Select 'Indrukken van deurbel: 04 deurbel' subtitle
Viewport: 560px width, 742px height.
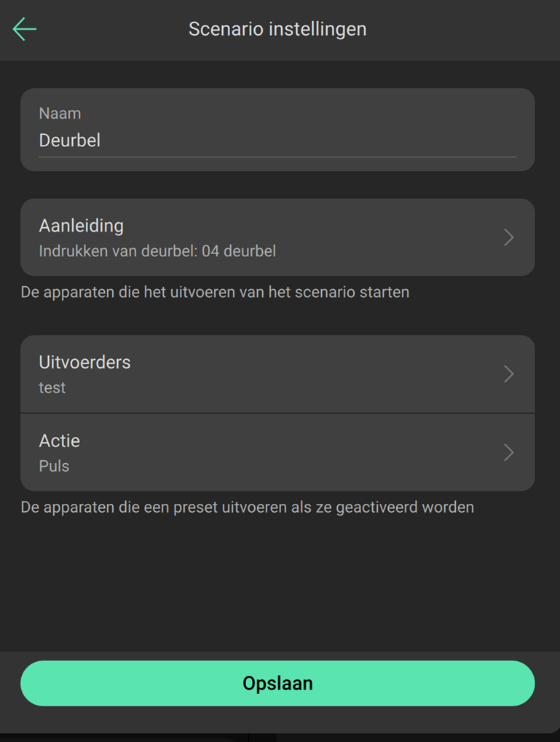click(157, 252)
